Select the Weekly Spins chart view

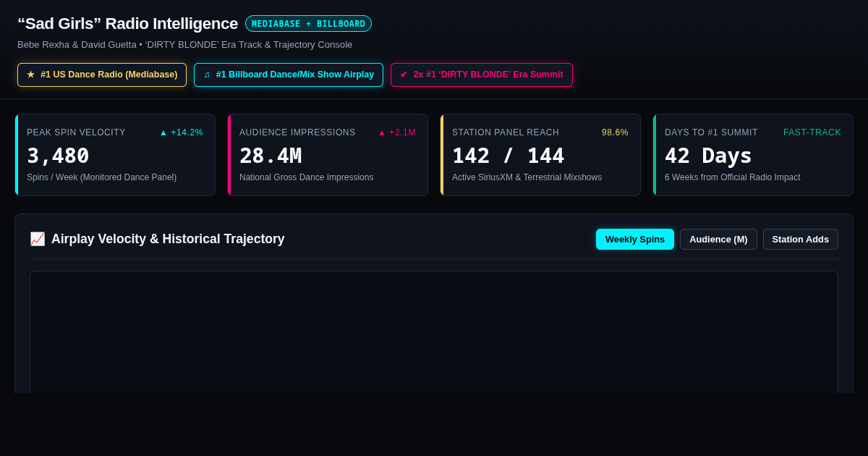tap(635, 240)
